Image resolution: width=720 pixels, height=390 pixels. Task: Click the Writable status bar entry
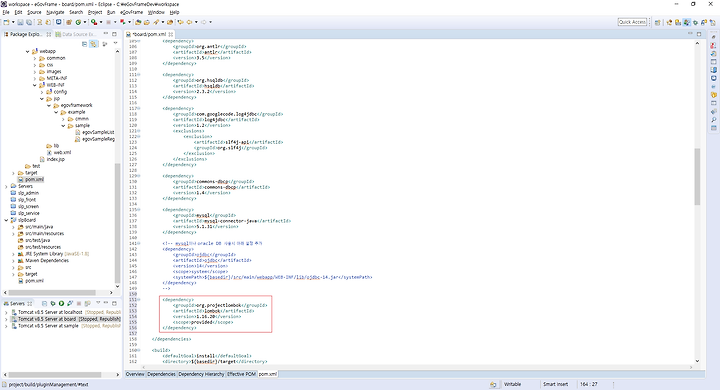click(x=512, y=384)
